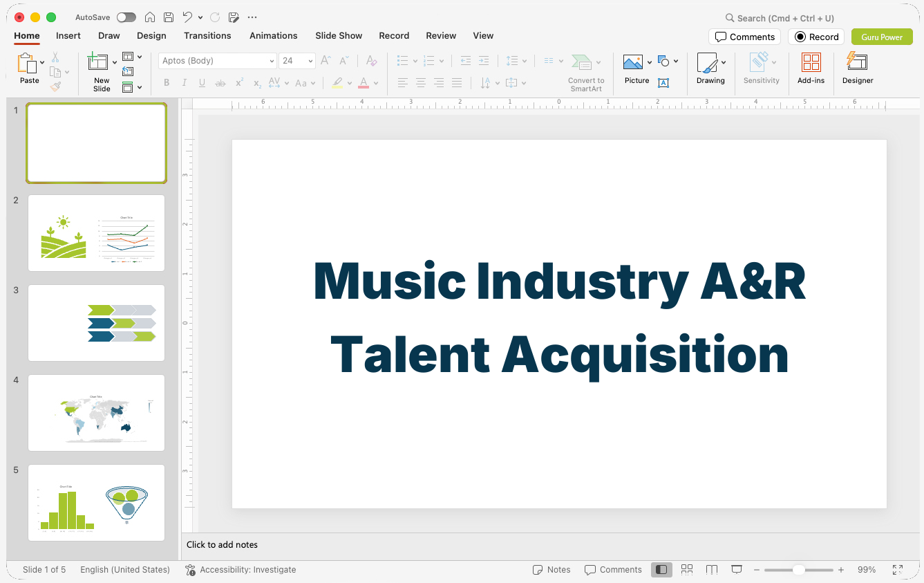Click Convert to SmartArt
The image size is (924, 583).
(586, 73)
